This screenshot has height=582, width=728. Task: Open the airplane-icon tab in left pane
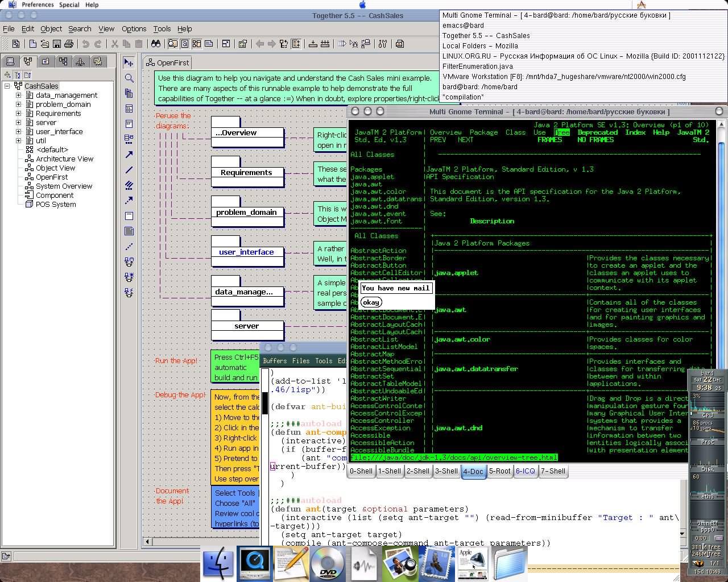point(80,61)
